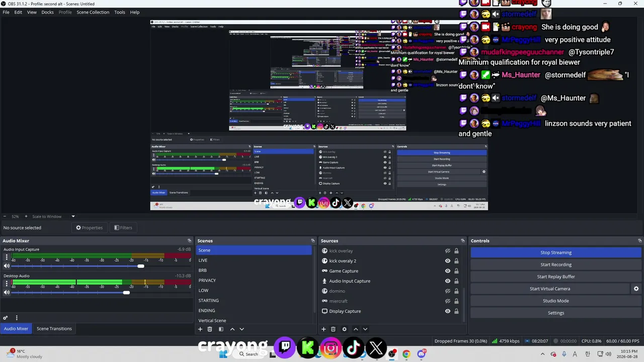Viewport: 644px width, 362px height.
Task: Add a new scene with the plus icon
Action: pos(200,329)
